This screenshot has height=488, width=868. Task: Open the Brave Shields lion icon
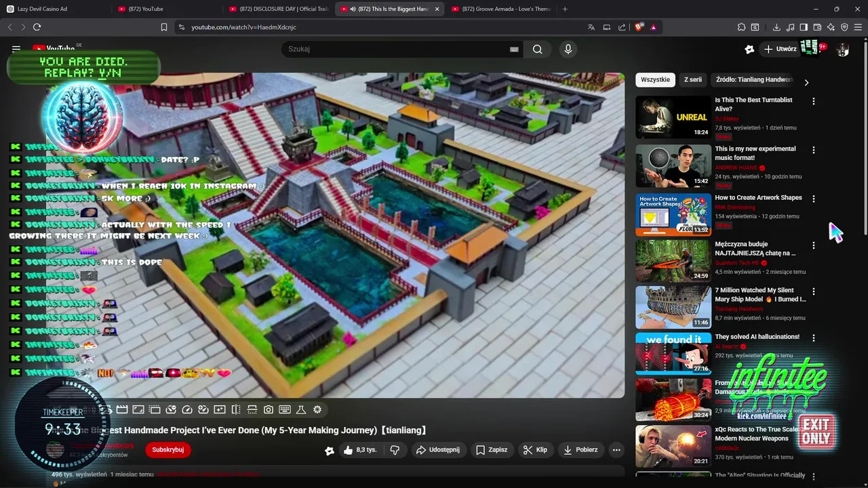pos(639,27)
